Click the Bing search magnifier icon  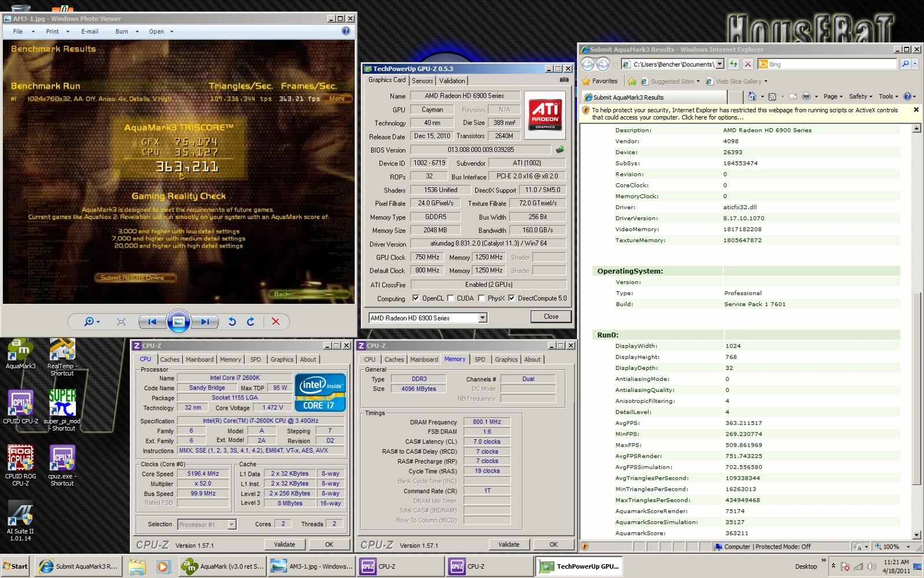905,64
